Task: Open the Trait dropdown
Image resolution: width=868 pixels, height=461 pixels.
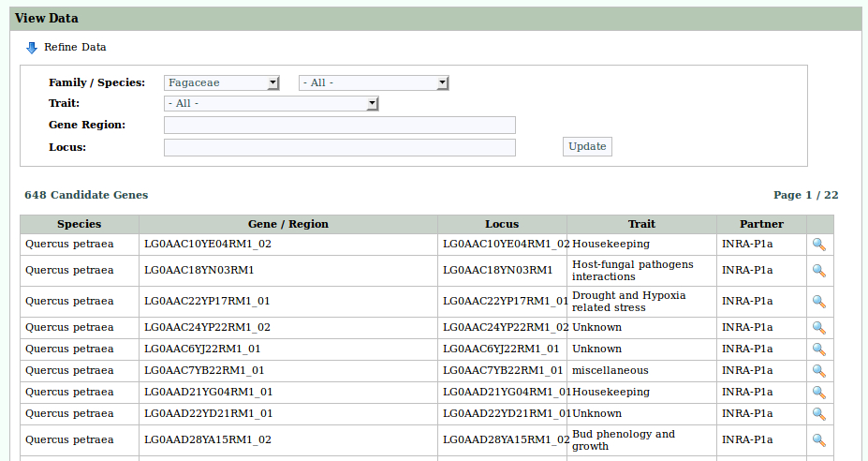Action: coord(271,103)
